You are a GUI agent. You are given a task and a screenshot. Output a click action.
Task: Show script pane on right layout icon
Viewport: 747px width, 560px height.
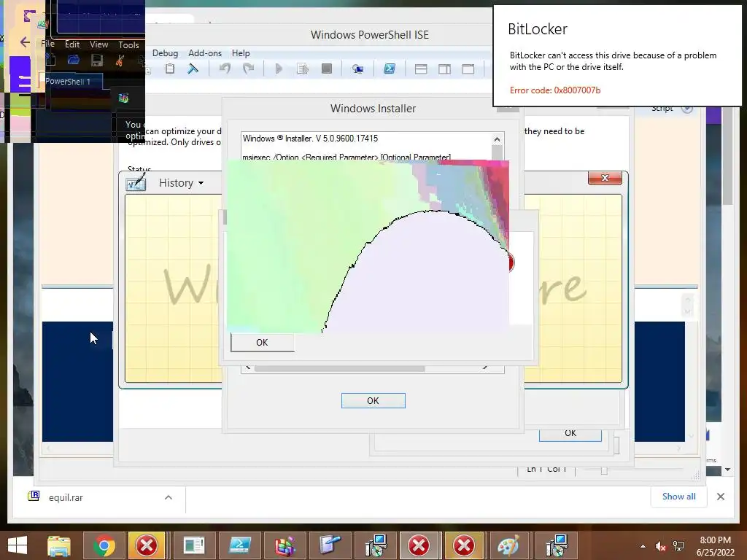point(444,69)
